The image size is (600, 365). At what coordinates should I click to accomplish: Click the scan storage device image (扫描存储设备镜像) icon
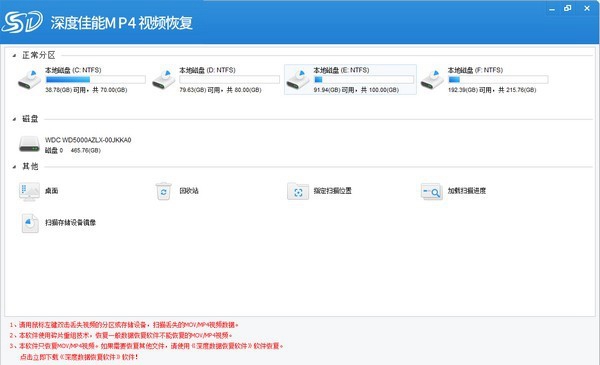pos(30,223)
